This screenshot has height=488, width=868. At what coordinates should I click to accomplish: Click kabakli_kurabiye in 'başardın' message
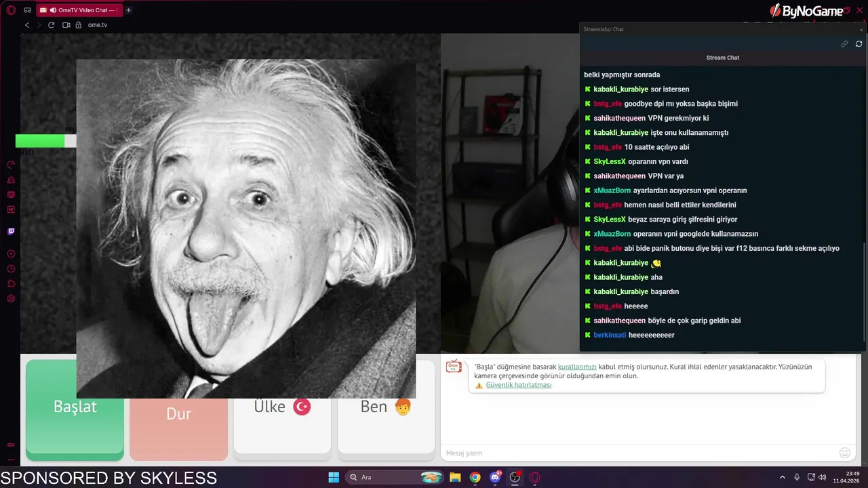click(x=621, y=292)
